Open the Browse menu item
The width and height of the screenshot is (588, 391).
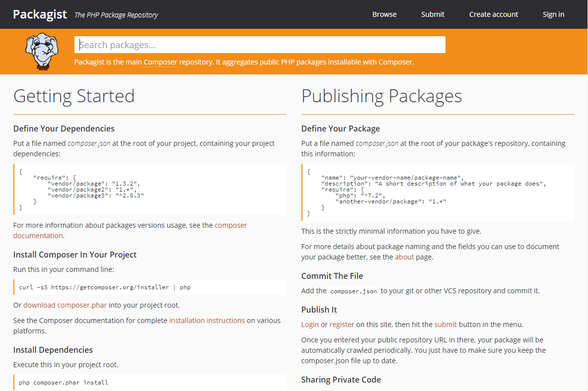coord(384,14)
